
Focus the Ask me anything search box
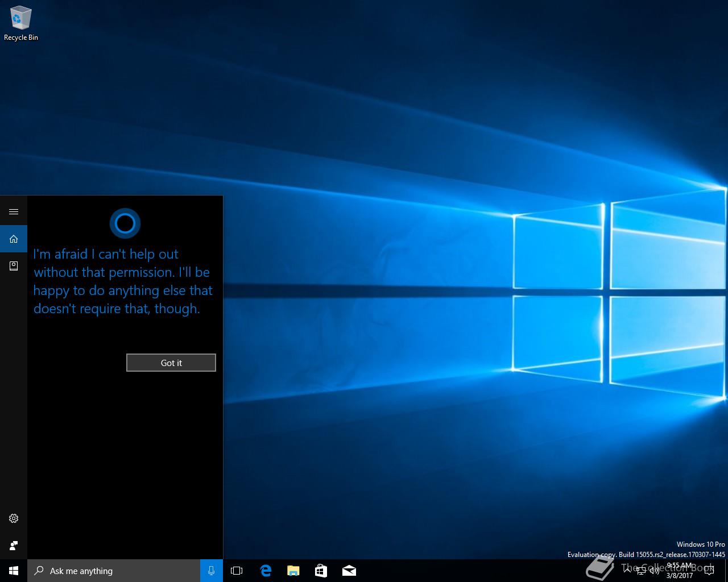coord(114,571)
